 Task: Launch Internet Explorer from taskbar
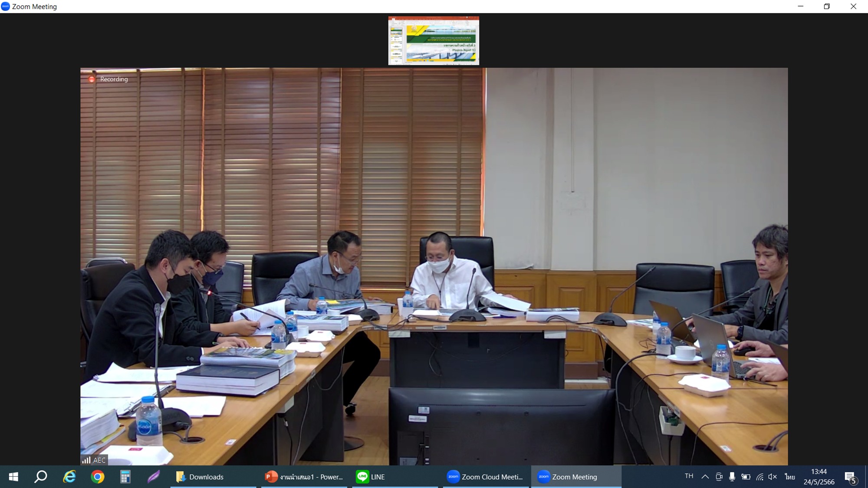[69, 477]
